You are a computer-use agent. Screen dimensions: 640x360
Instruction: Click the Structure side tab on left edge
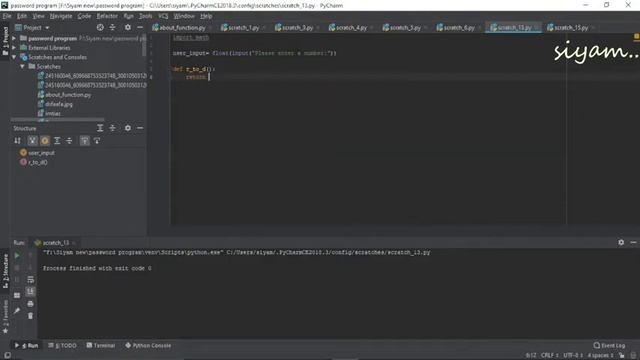5,271
